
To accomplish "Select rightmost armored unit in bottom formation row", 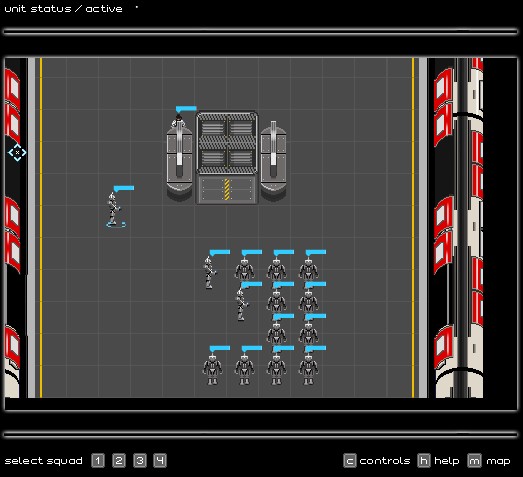I will (309, 370).
